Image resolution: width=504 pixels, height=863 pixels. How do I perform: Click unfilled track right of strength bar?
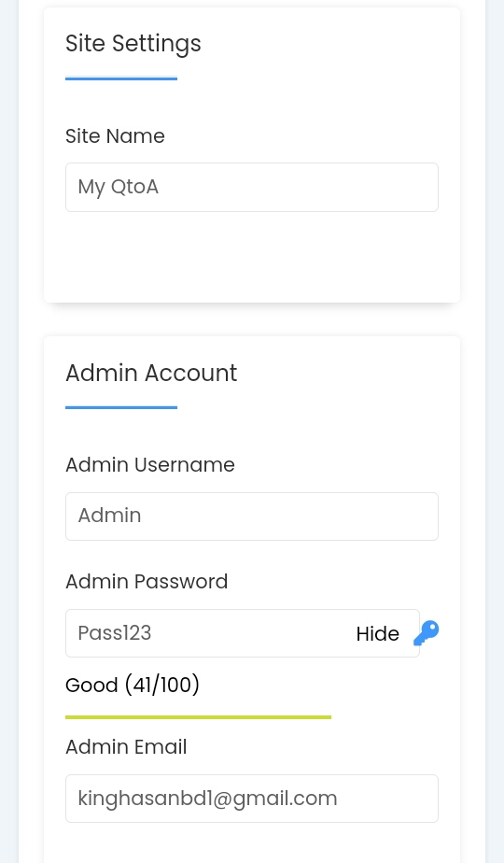[x=385, y=717]
